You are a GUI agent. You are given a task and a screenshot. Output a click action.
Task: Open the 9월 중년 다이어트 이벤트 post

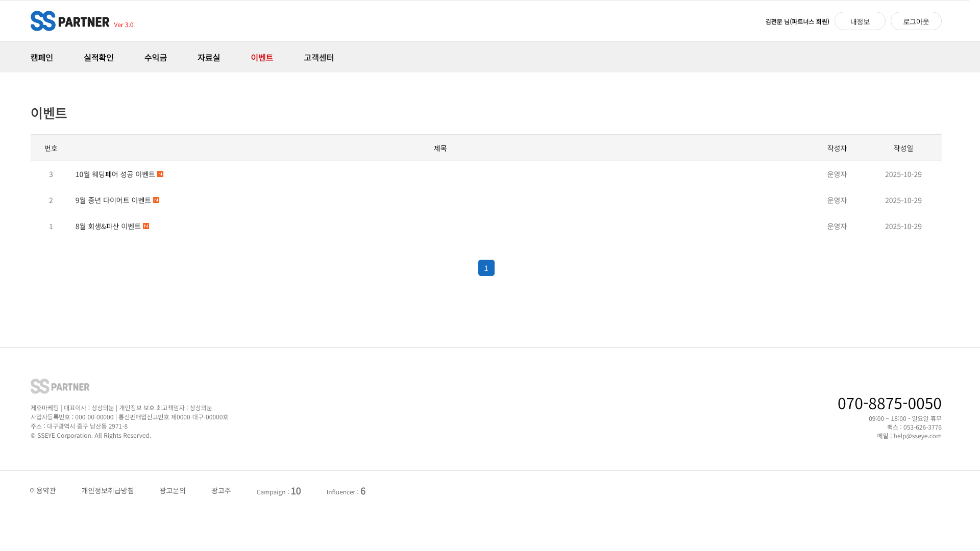pos(113,200)
